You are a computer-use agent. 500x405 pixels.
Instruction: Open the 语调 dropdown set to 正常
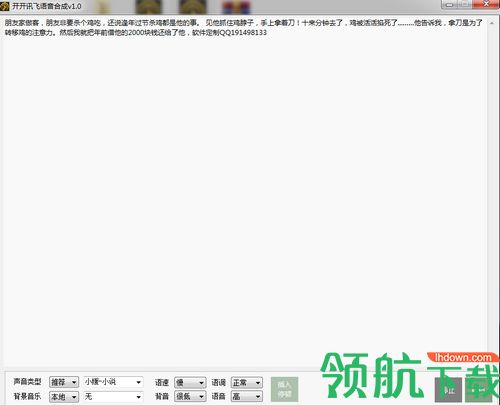(247, 383)
